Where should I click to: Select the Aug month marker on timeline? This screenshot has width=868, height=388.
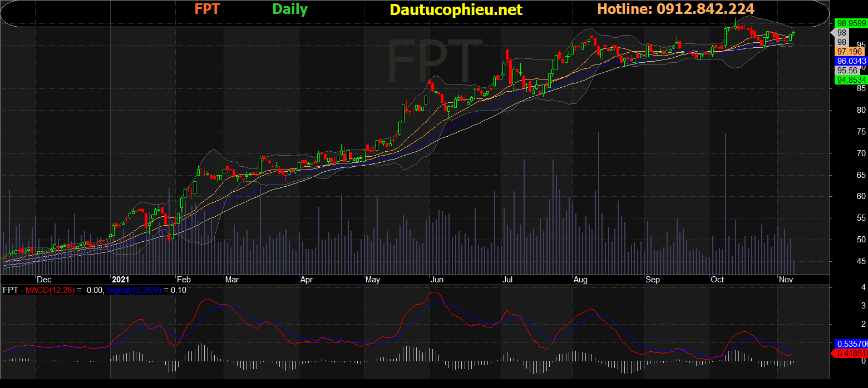(x=580, y=280)
